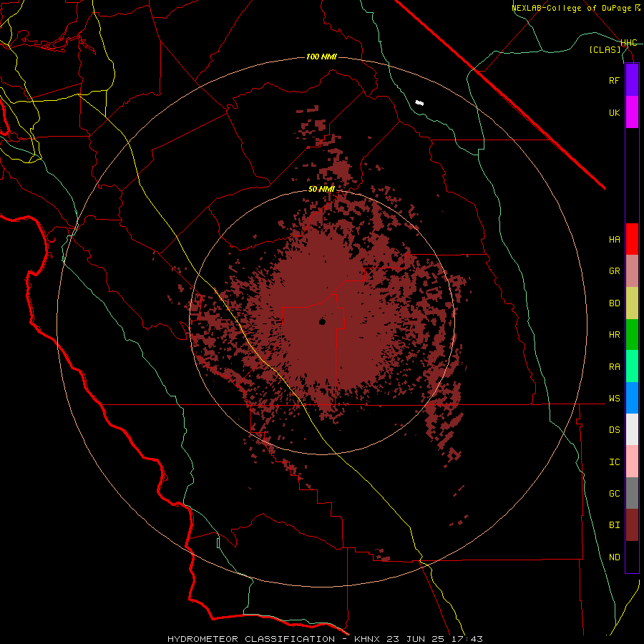The image size is (644, 644).
Task: Click the small white marker in the northeast
Action: point(419,102)
